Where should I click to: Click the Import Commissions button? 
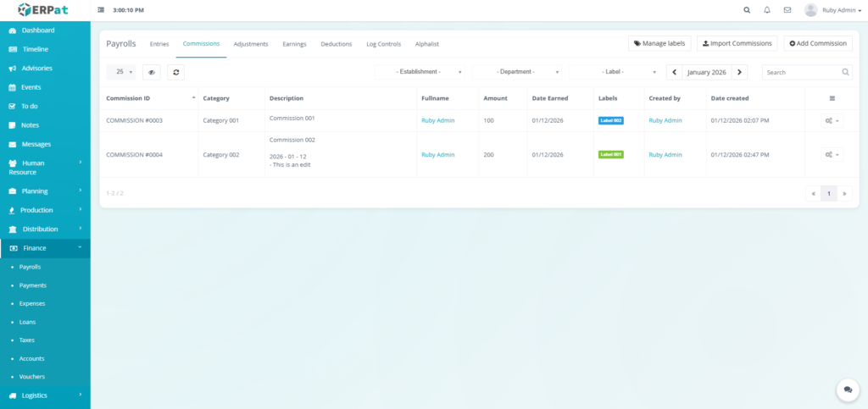(737, 43)
